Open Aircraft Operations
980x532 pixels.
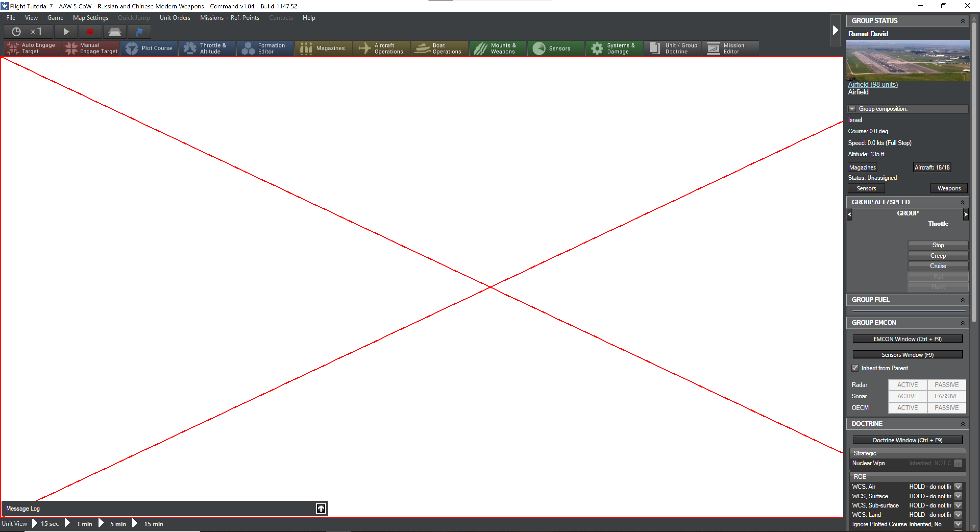point(382,48)
